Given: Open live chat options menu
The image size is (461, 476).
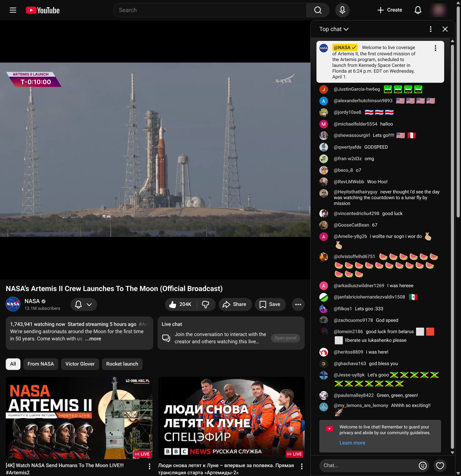Looking at the screenshot, I should coord(430,29).
